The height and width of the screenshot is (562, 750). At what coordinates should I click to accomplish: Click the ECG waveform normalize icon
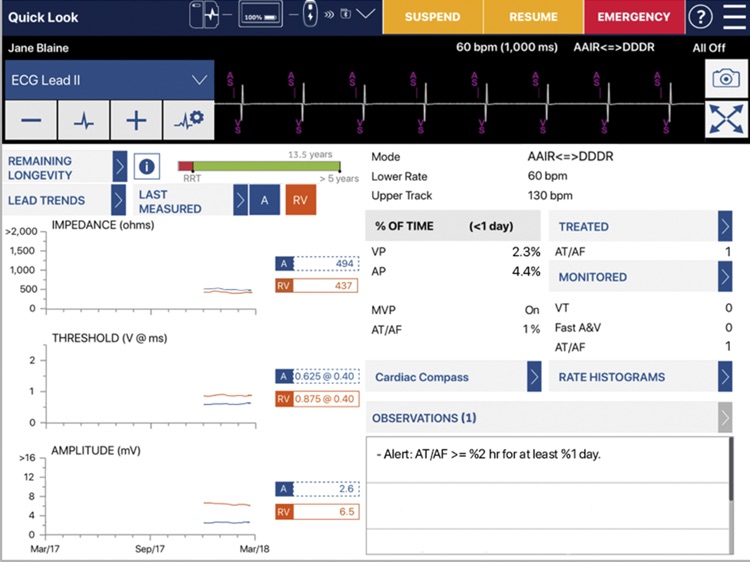[84, 120]
